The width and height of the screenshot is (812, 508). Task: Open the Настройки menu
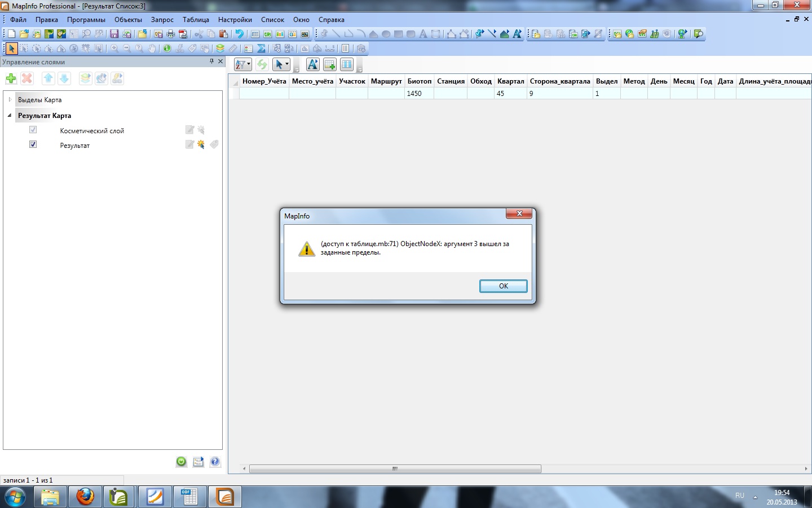[x=235, y=20]
